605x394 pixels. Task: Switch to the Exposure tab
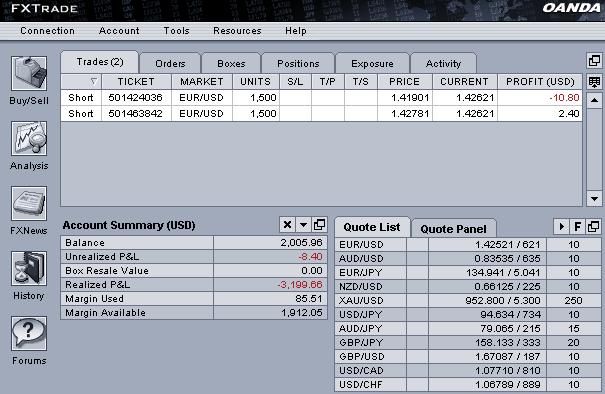(372, 63)
